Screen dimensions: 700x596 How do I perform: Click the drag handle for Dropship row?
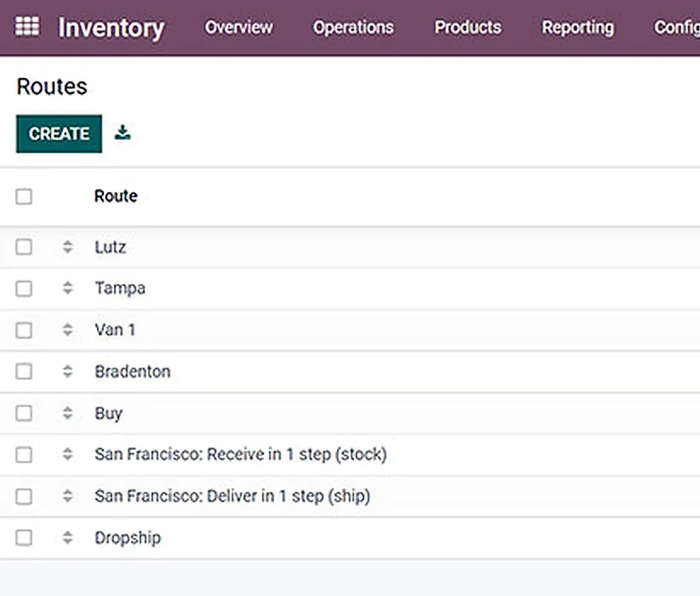[68, 538]
